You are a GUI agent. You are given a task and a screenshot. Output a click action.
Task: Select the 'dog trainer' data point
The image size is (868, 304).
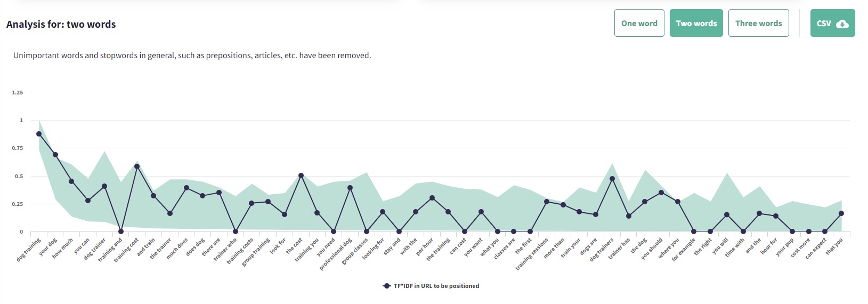[x=104, y=186]
